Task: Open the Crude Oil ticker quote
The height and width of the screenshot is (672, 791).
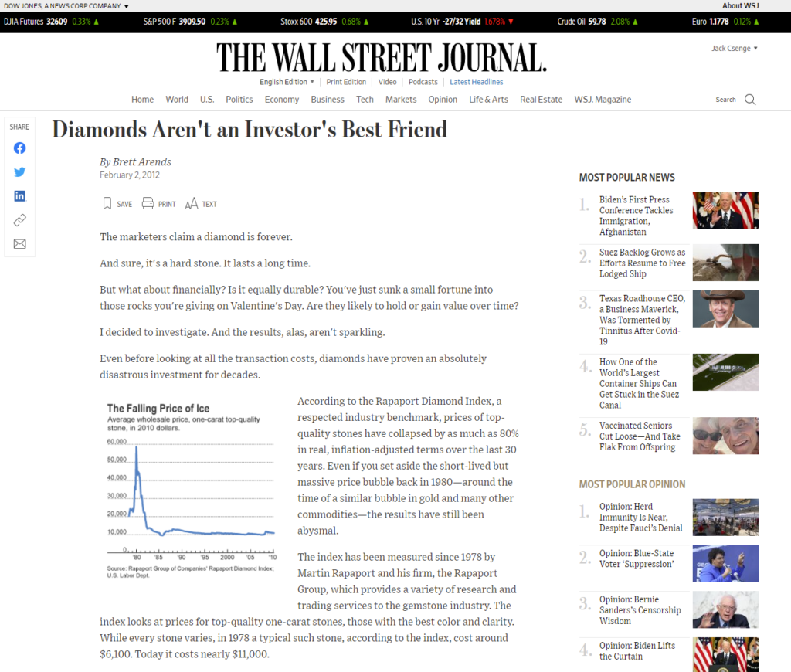Action: click(x=597, y=22)
